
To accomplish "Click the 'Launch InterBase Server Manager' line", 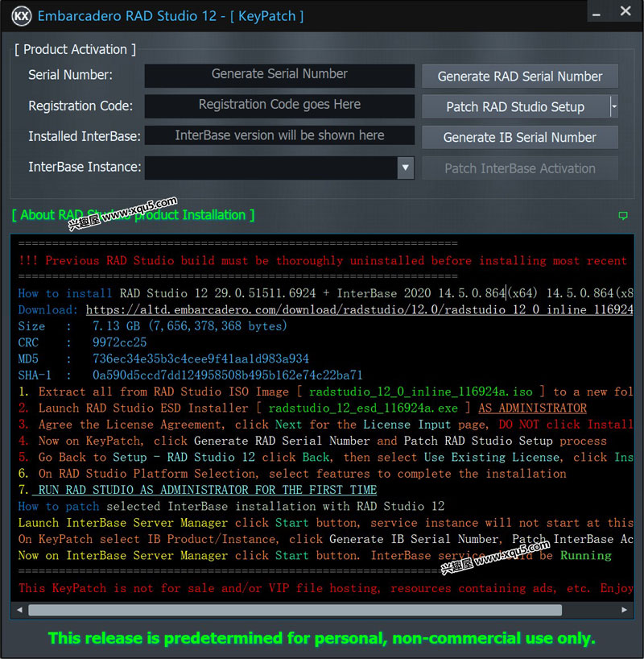I will pyautogui.click(x=325, y=523).
